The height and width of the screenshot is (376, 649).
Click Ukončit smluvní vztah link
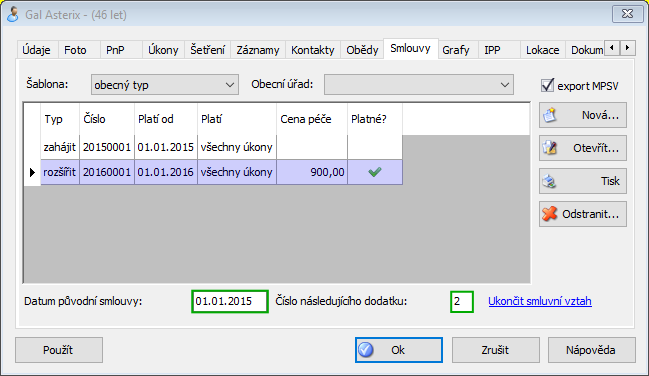point(540,301)
